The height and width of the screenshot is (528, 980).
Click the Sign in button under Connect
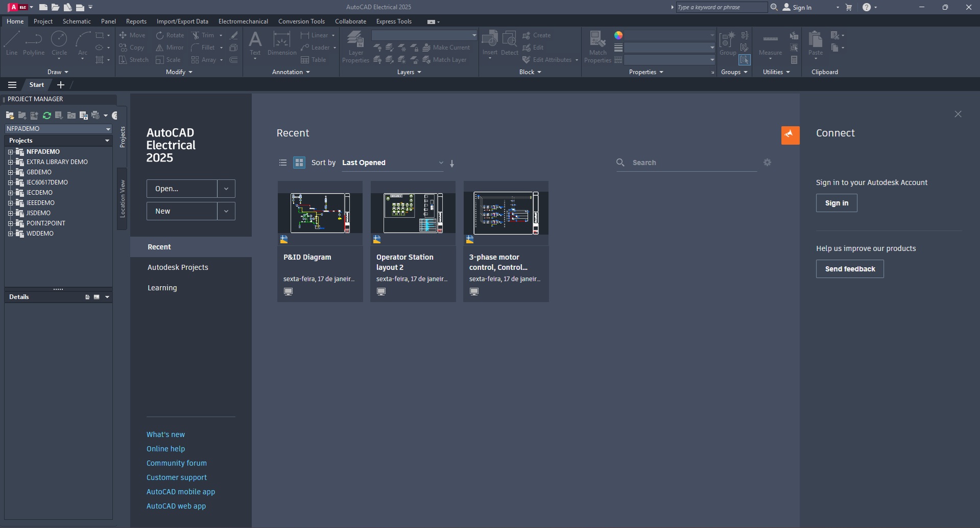[x=836, y=203]
